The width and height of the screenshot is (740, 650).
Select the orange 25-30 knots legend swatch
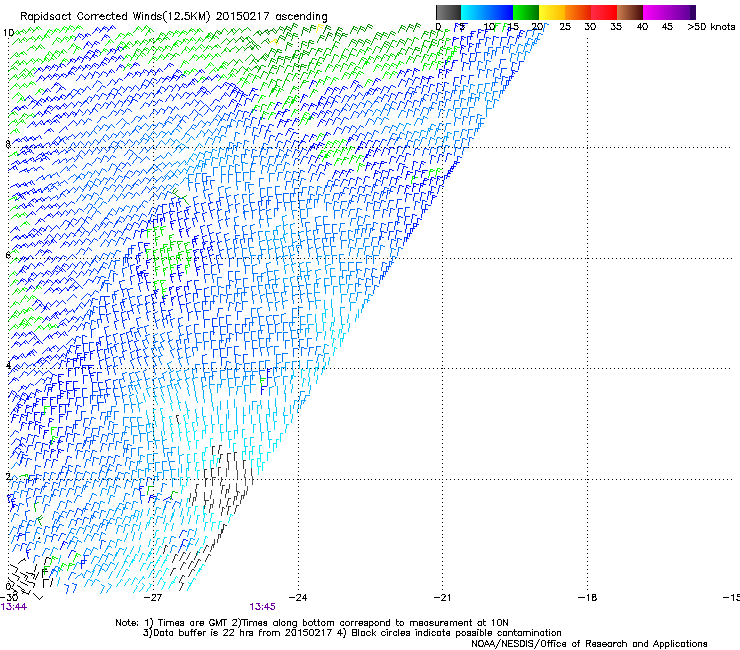click(x=578, y=12)
